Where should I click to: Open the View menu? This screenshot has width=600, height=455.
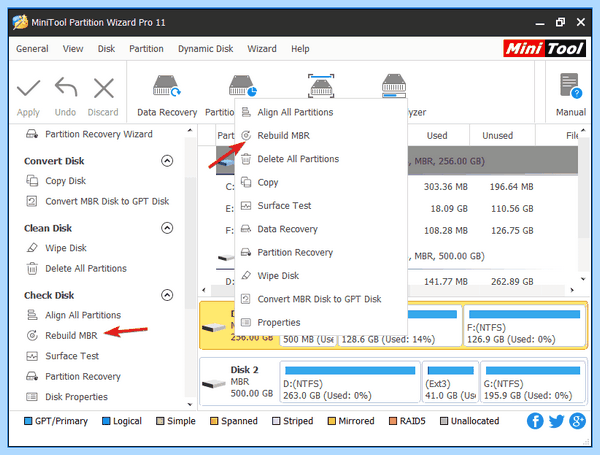tap(73, 49)
